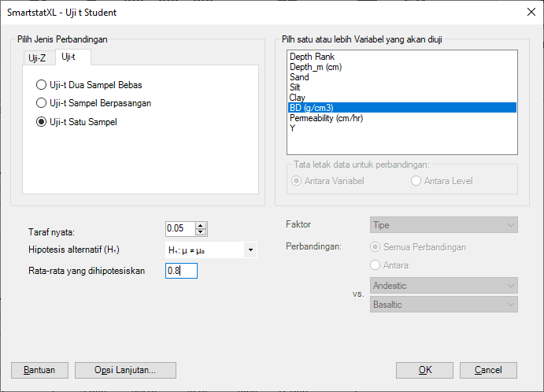Select Uji-t Satu Sampel option
The image size is (544, 392).
42,122
